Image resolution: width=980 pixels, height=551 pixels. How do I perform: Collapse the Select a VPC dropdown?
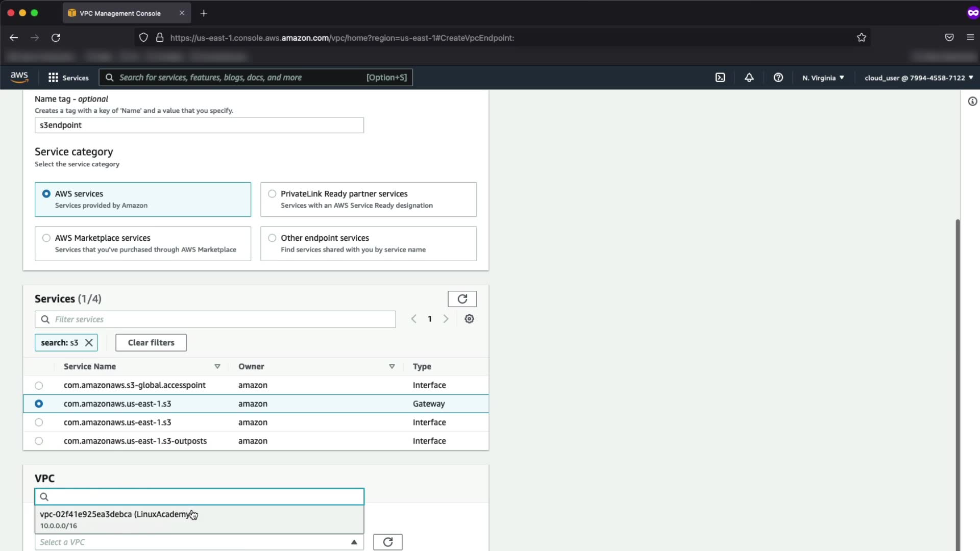coord(354,542)
